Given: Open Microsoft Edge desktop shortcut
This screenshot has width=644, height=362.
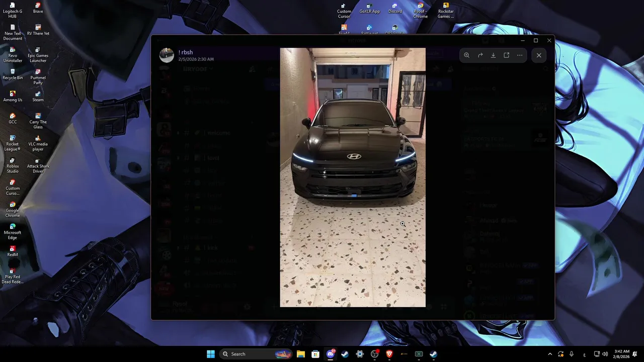Looking at the screenshot, I should click(x=13, y=232).
